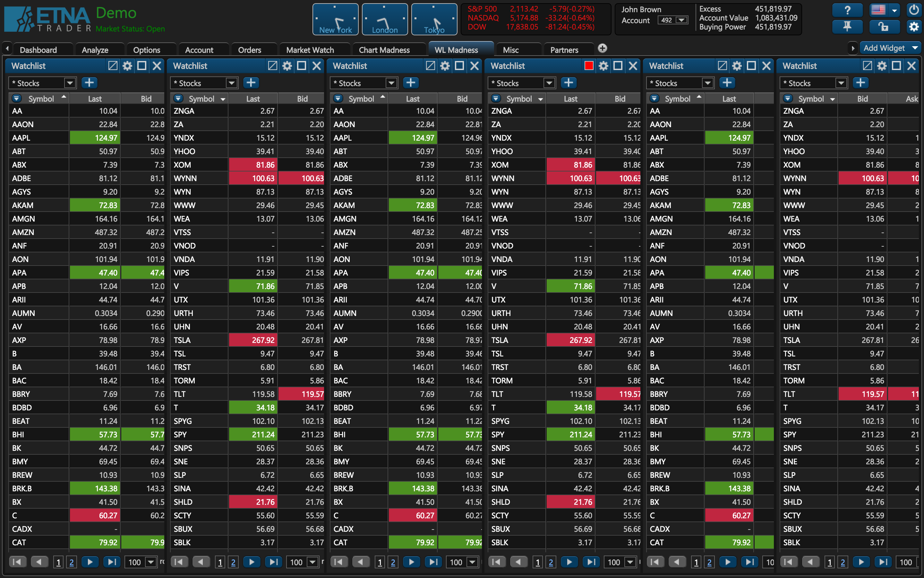924x578 pixels.
Task: Open settings gear of the red-linked Watchlist
Action: click(603, 66)
